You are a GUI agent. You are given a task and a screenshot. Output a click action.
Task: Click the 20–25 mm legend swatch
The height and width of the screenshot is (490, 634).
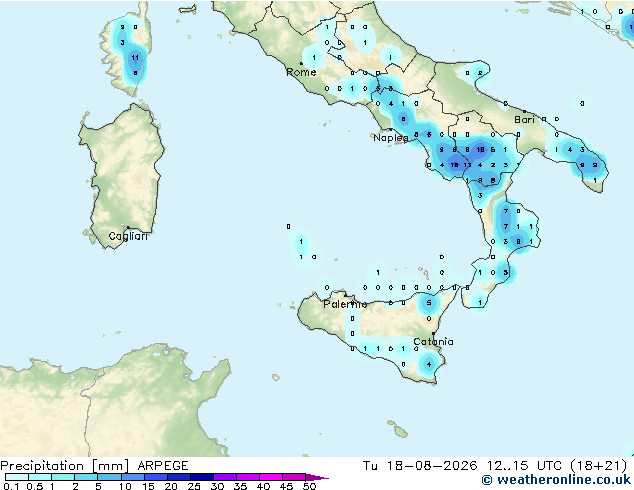[178, 477]
